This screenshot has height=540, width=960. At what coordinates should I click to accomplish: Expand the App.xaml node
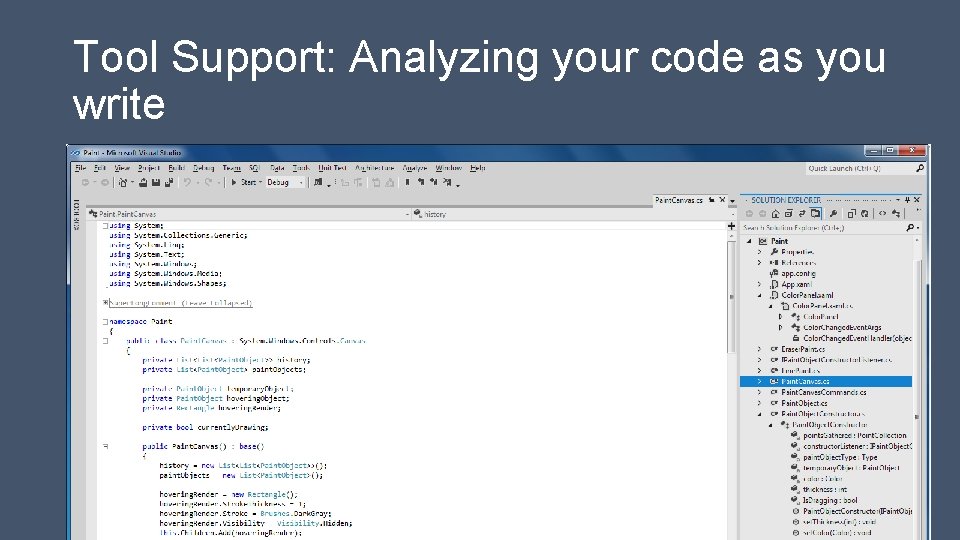(760, 285)
